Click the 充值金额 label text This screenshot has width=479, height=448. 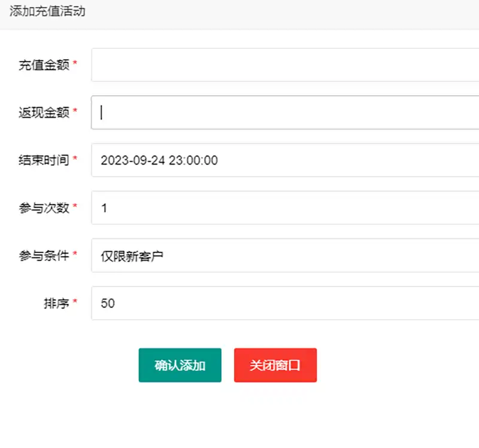coord(44,65)
